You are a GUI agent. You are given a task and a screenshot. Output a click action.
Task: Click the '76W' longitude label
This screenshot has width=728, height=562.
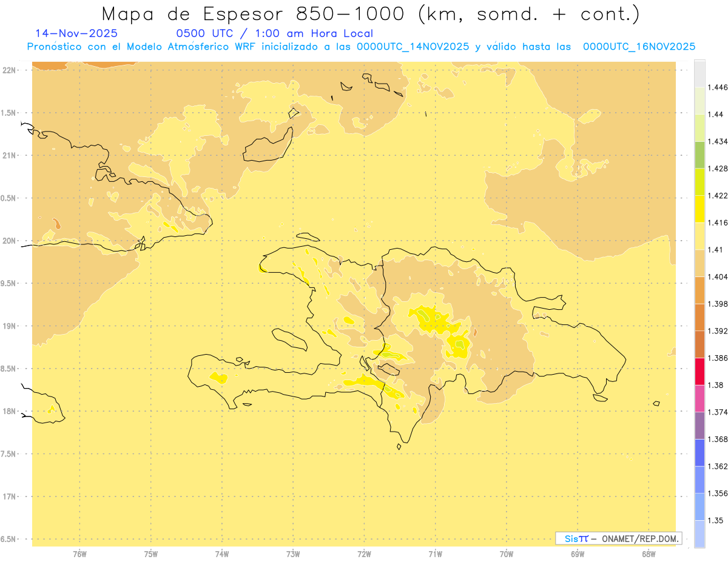click(x=79, y=554)
